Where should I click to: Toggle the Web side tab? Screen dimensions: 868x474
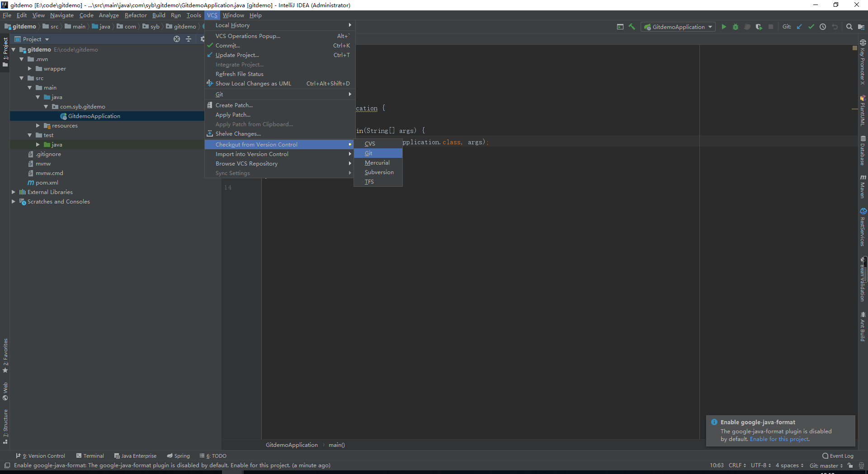(x=5, y=392)
